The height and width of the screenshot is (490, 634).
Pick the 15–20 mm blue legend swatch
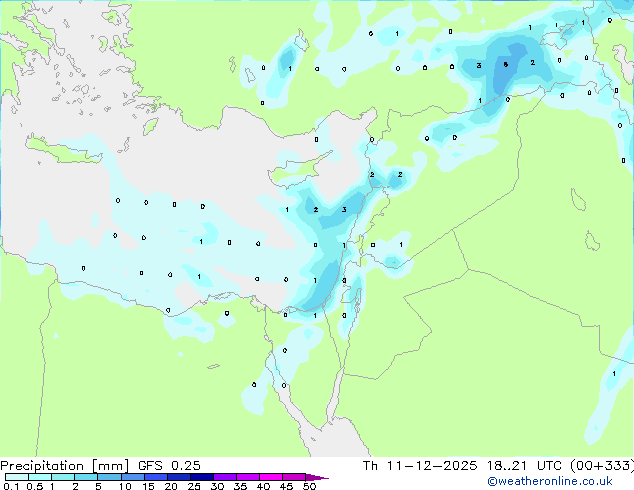(156, 477)
